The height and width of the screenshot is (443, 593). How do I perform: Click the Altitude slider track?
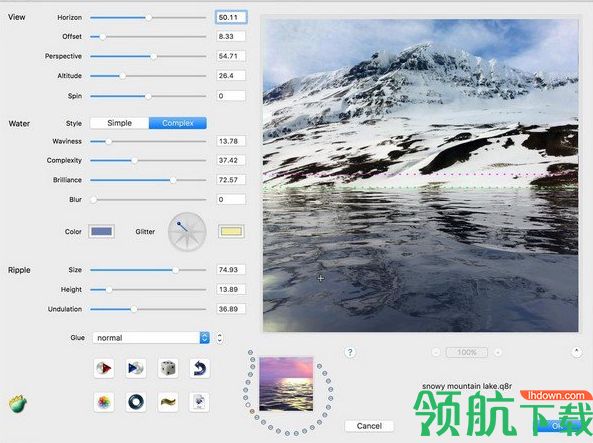(148, 76)
